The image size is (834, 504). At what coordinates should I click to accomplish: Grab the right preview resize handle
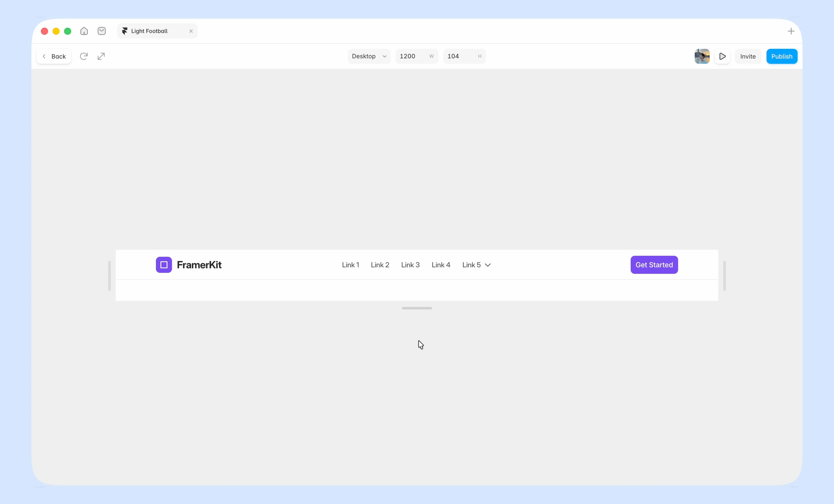tap(724, 276)
